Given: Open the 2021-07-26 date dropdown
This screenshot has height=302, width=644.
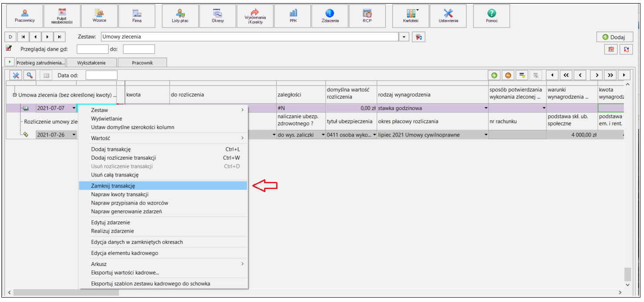Looking at the screenshot, I should click(x=73, y=135).
